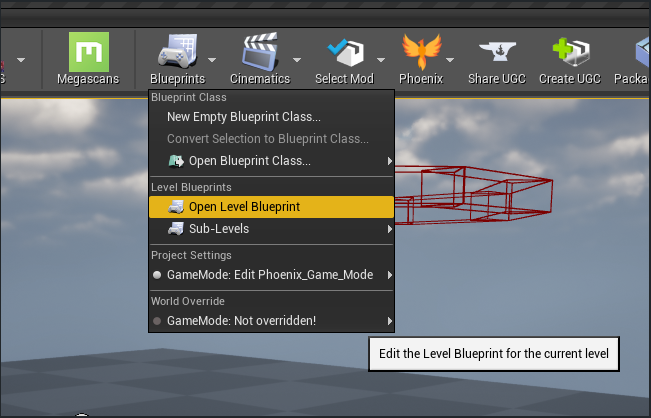Click the Create UGC green plus icon
Screen dimensions: 651x418
[571, 51]
